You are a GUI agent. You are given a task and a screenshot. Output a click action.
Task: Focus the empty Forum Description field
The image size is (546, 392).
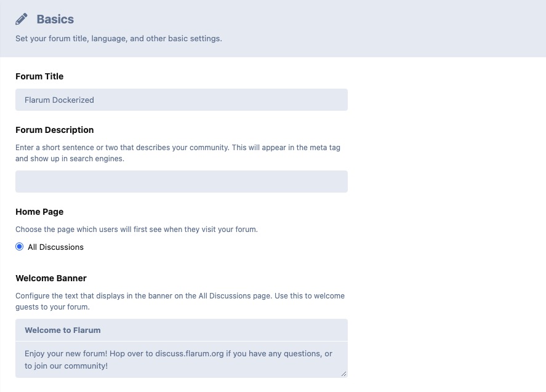pyautogui.click(x=181, y=182)
